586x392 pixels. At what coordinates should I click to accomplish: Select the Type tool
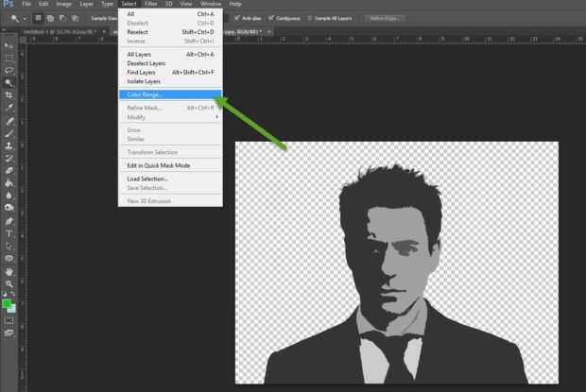click(9, 232)
